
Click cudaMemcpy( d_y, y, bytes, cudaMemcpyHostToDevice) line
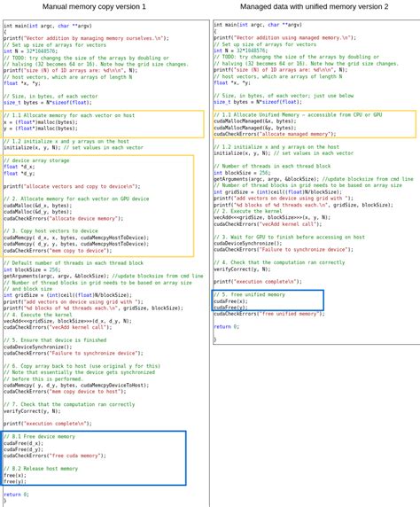tap(76, 244)
